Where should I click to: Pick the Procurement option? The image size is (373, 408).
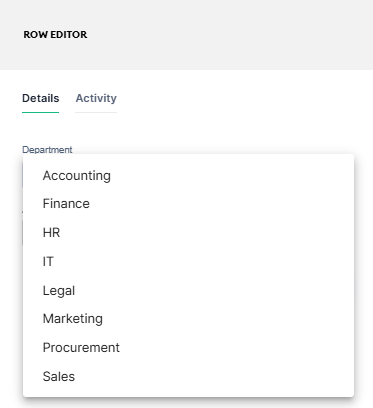(x=188, y=348)
